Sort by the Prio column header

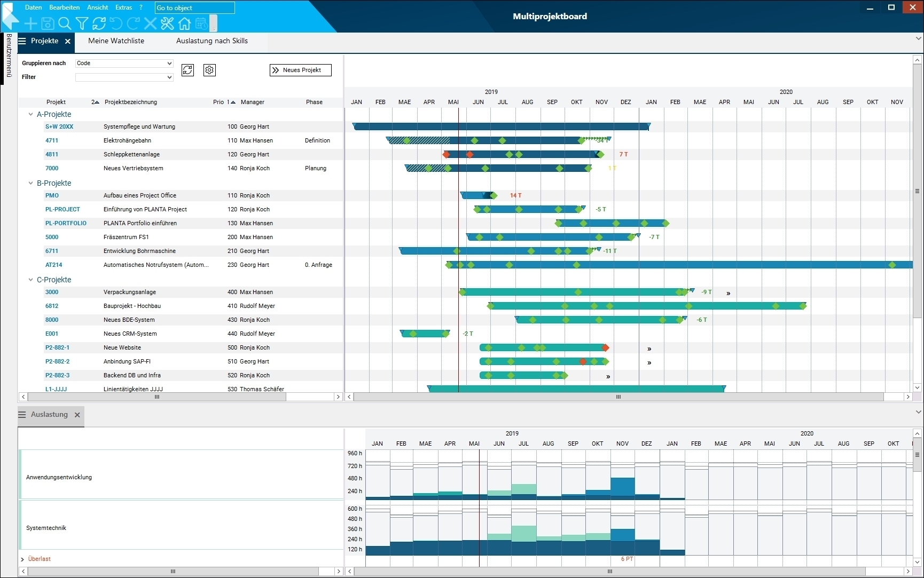coord(218,102)
